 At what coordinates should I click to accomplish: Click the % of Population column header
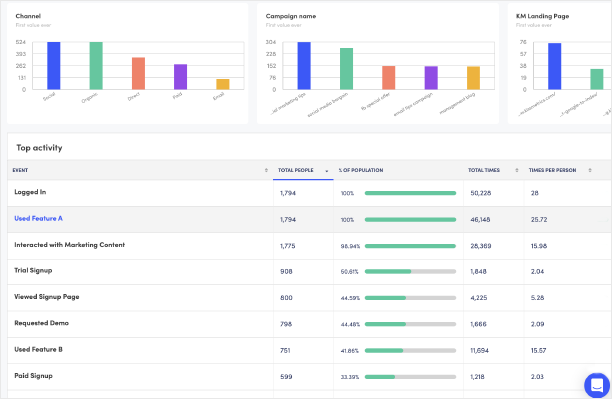pos(361,170)
